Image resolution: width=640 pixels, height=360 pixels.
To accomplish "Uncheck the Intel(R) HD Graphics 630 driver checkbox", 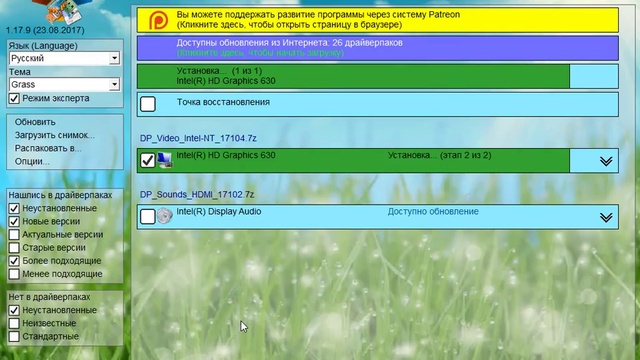I will point(148,160).
